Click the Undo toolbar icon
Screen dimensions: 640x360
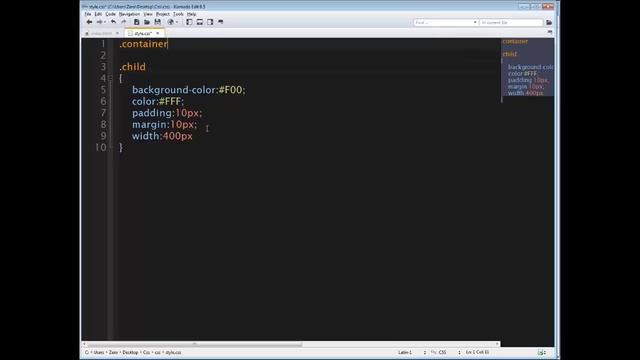(x=113, y=22)
